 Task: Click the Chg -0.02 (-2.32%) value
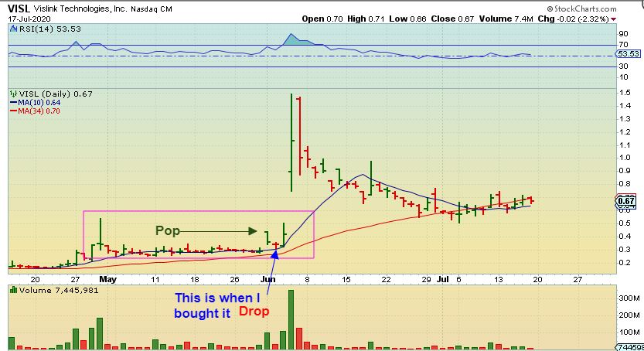[573, 19]
